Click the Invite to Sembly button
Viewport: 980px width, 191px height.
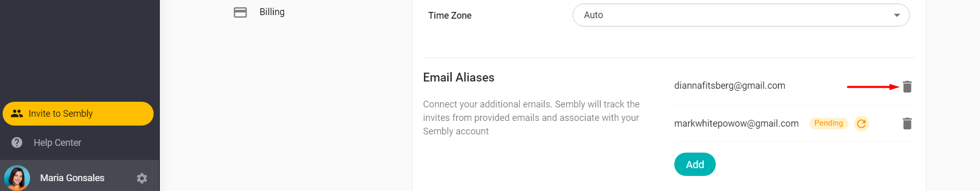[x=78, y=114]
